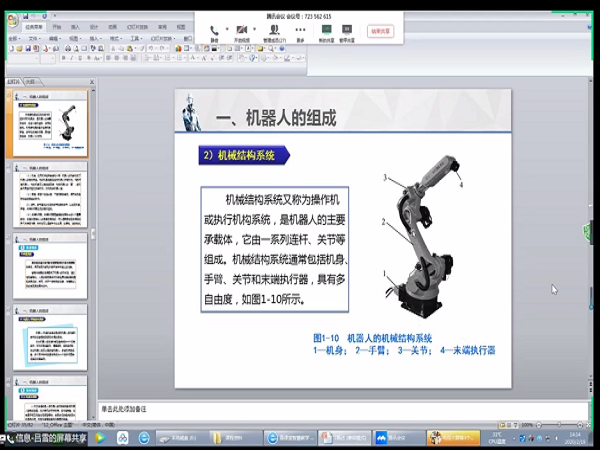Click the Paste clipboard icon
600x450 pixels.
point(130,49)
